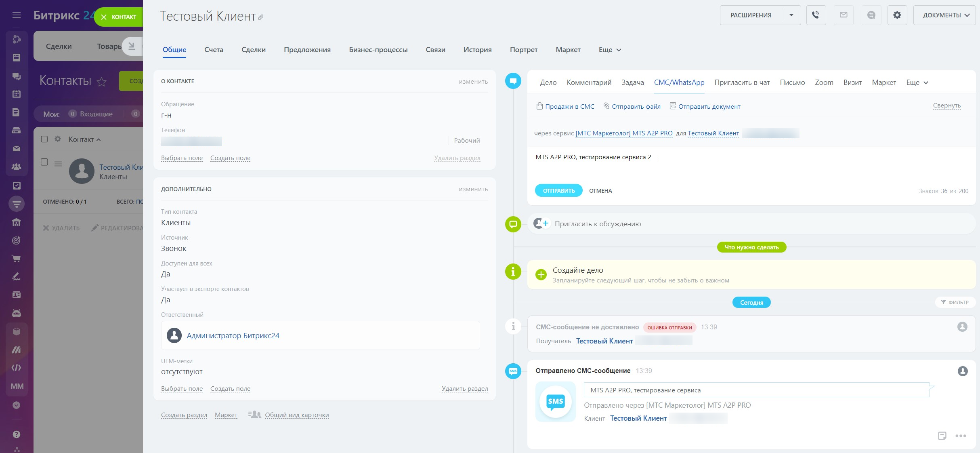Click Отправить документ link

[709, 106]
